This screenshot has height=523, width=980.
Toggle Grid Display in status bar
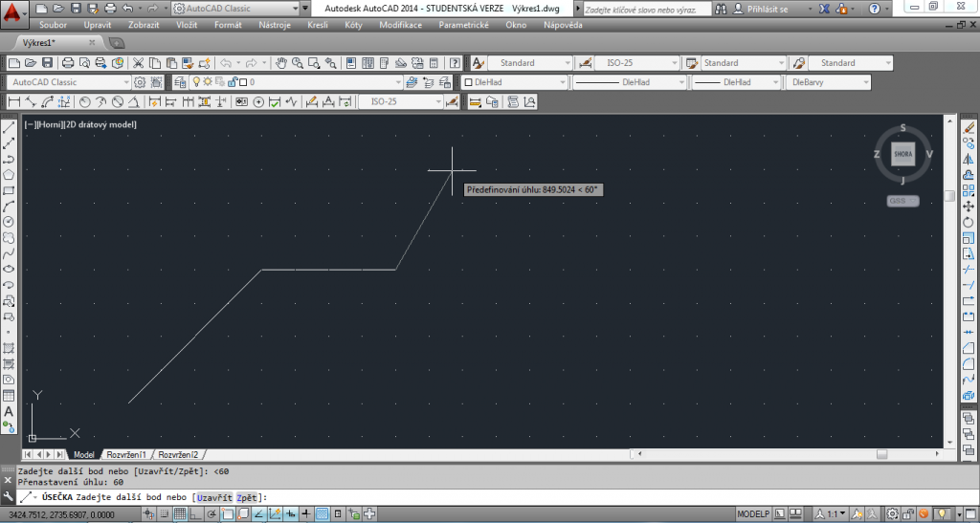tap(180, 514)
